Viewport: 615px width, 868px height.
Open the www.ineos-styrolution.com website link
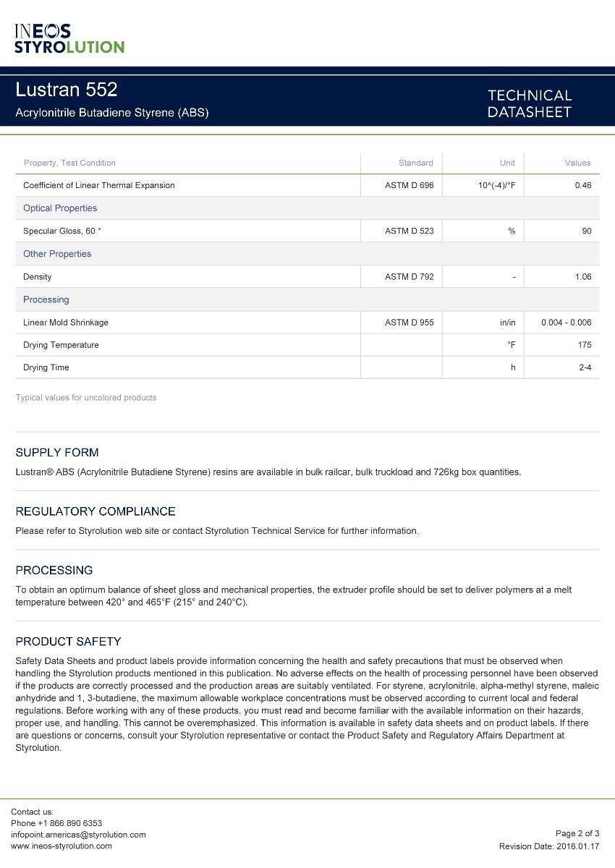[x=61, y=846]
